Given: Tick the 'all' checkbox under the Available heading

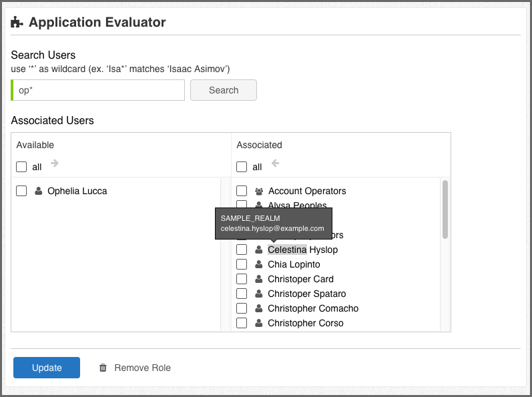Looking at the screenshot, I should [x=21, y=167].
